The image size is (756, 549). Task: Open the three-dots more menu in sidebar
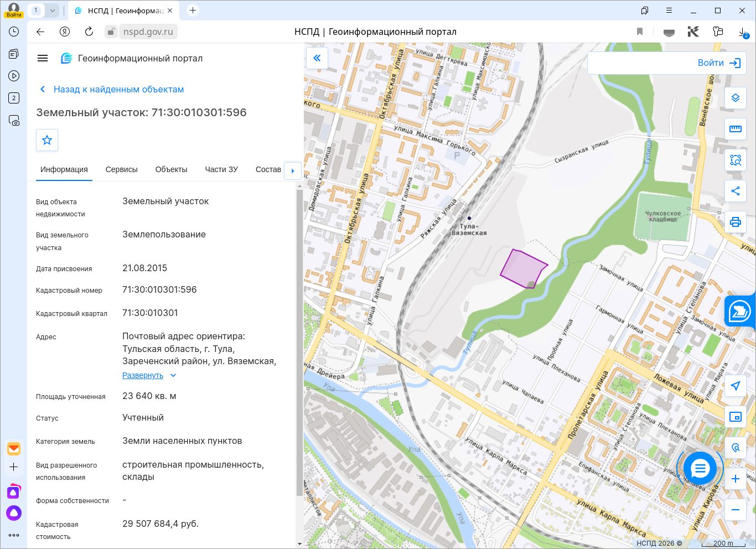[14, 535]
